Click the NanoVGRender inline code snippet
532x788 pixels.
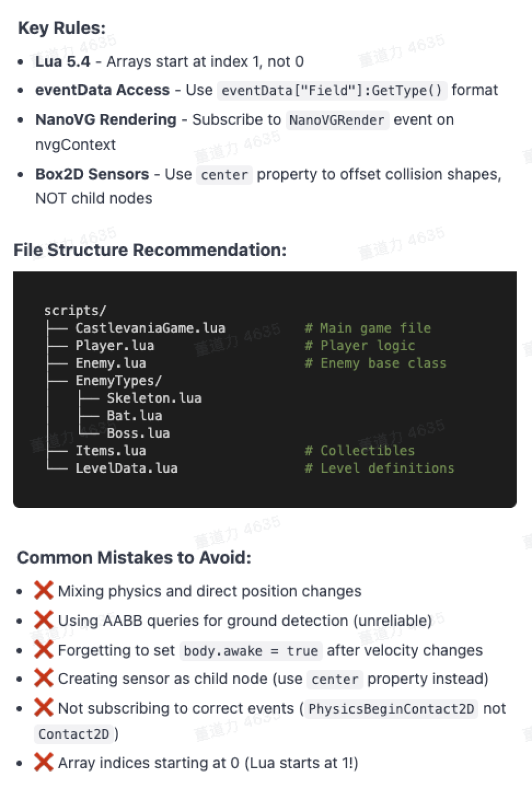pyautogui.click(x=337, y=120)
